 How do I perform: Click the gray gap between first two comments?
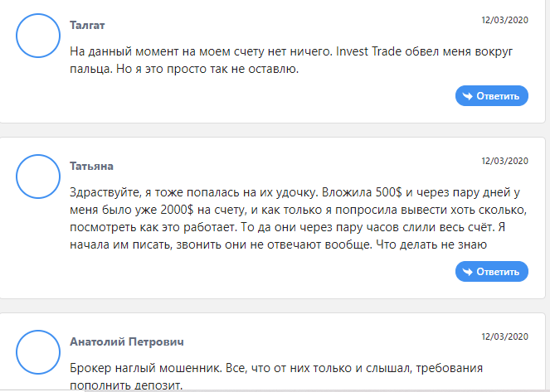pos(273,130)
